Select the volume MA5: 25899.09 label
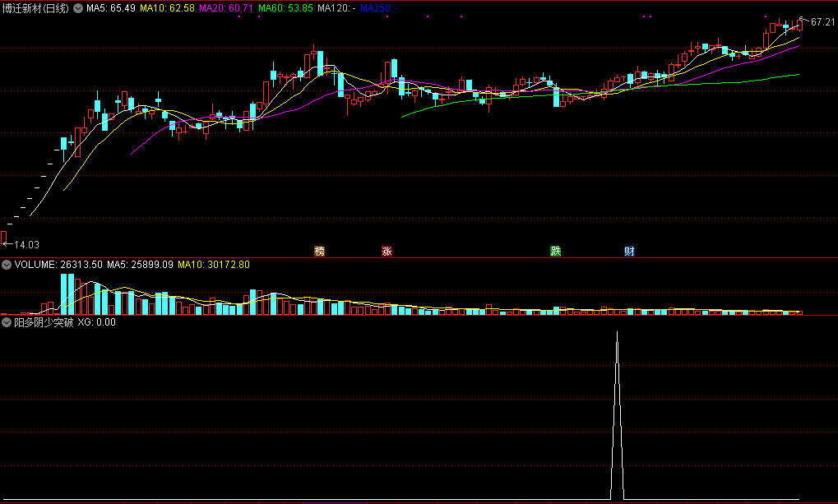 pyautogui.click(x=140, y=265)
